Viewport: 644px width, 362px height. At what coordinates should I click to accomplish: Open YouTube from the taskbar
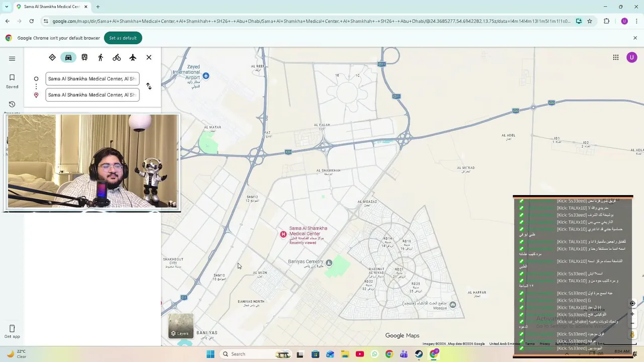click(x=360, y=354)
